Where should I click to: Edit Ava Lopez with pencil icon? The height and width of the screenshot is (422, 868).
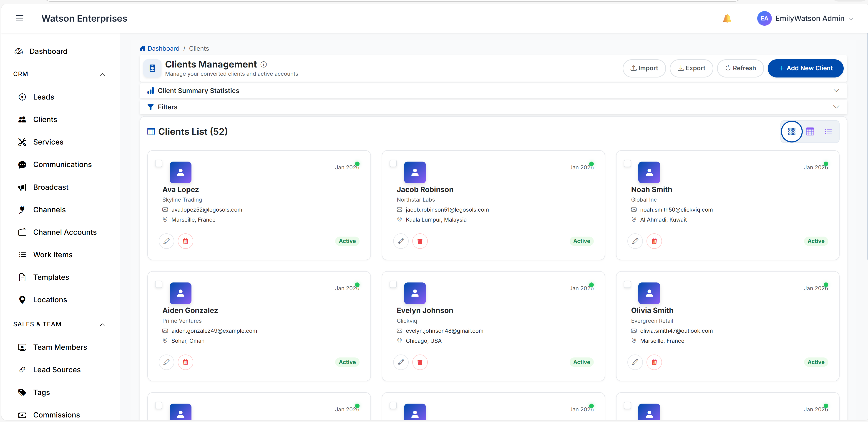[x=166, y=241]
